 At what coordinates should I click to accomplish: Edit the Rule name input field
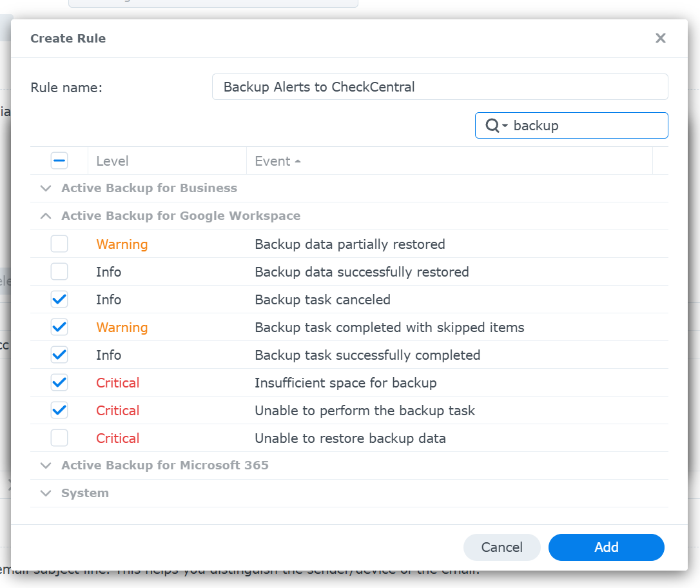coord(440,86)
